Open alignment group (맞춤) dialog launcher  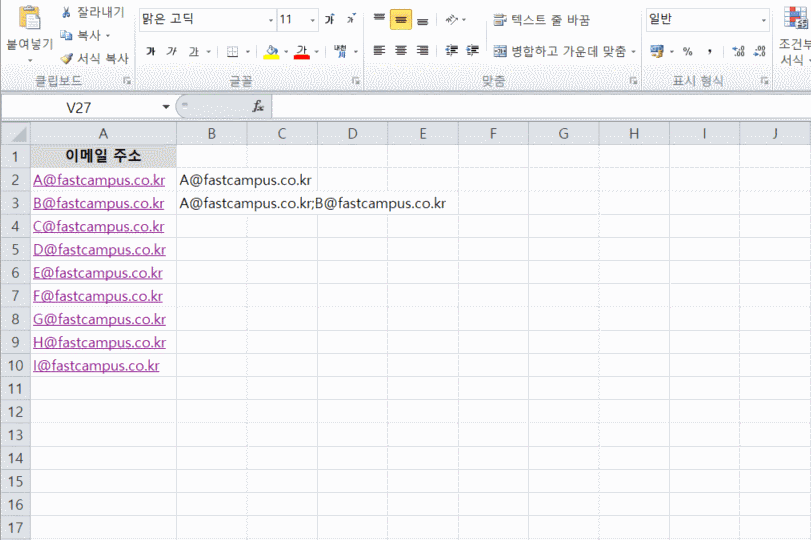coord(633,81)
